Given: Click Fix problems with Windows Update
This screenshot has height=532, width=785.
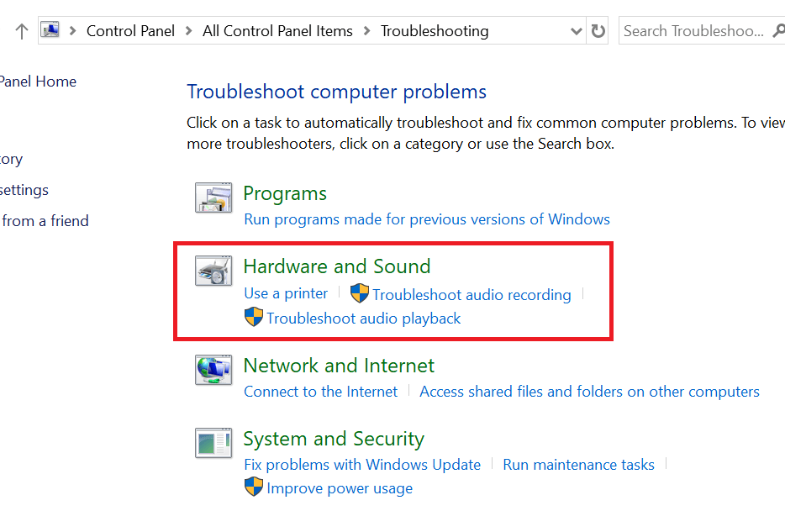Looking at the screenshot, I should [x=361, y=465].
